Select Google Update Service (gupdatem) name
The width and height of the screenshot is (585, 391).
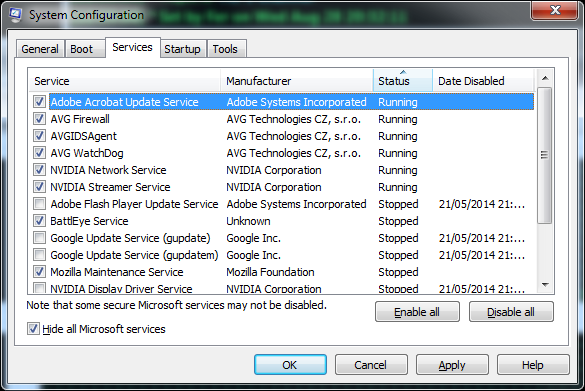pos(134,255)
